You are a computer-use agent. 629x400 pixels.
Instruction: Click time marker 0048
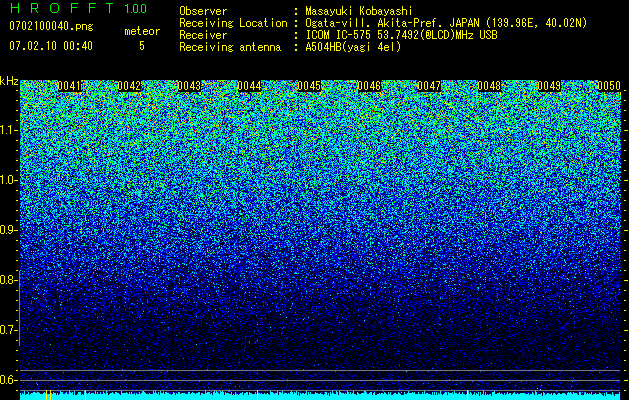click(x=489, y=86)
